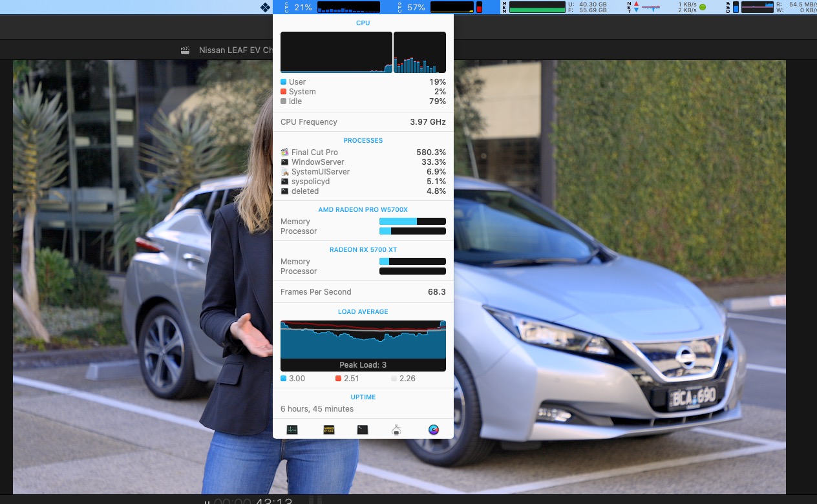Click the 2.26 load average value
This screenshot has width=817, height=504.
tap(407, 379)
